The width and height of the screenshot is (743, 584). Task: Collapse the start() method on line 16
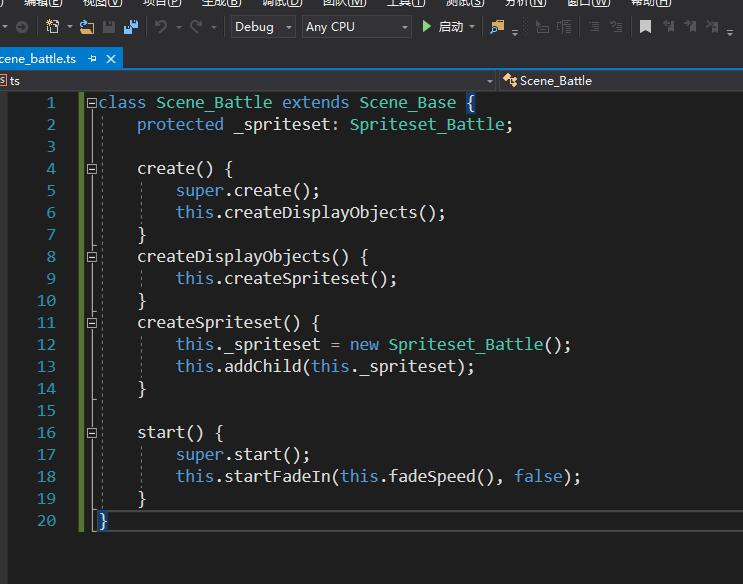(92, 433)
